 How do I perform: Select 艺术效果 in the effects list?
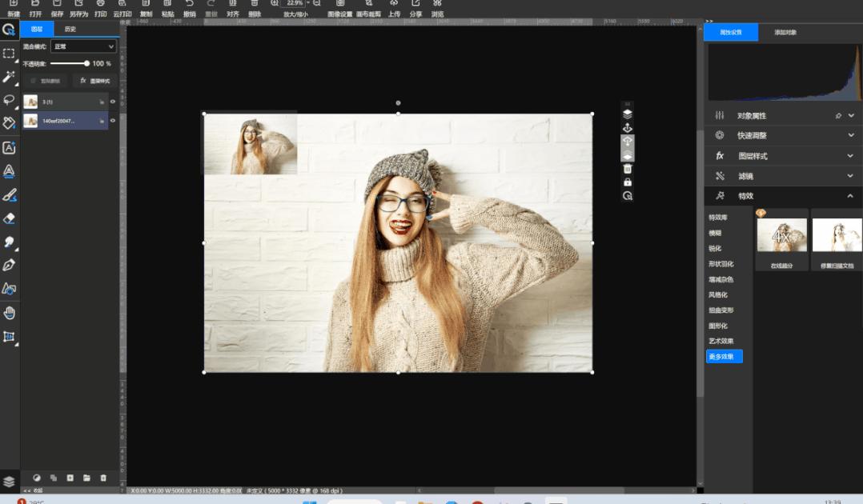(721, 341)
